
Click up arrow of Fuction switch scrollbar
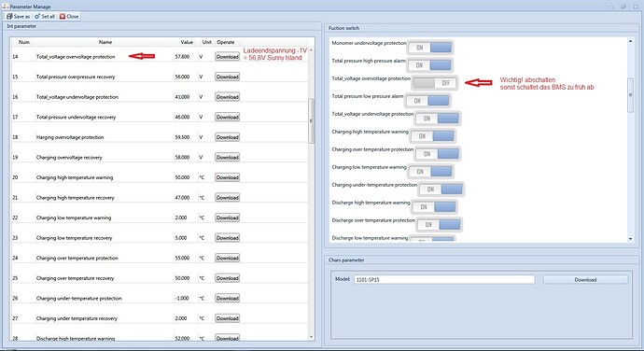(630, 41)
